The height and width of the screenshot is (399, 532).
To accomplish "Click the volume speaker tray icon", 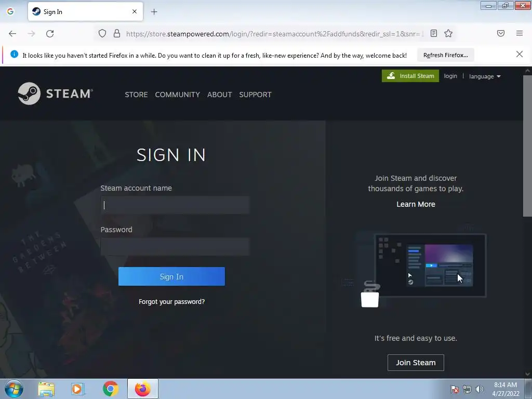I will point(480,389).
